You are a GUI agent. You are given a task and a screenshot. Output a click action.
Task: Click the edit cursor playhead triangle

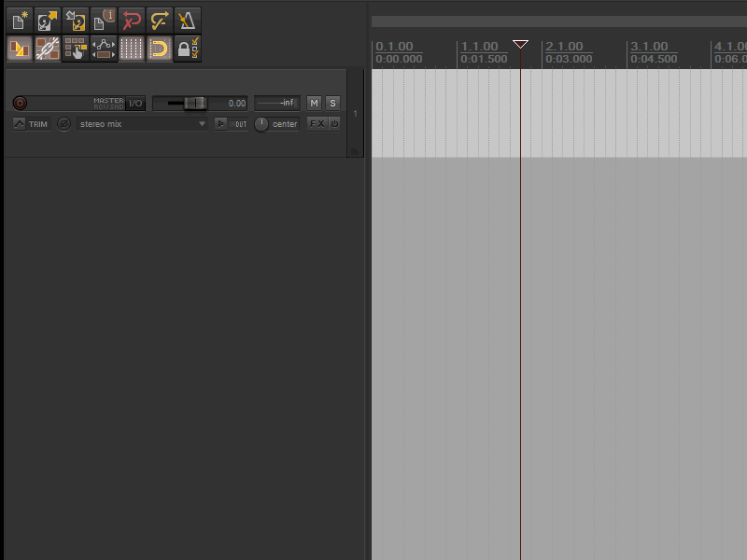click(x=520, y=44)
